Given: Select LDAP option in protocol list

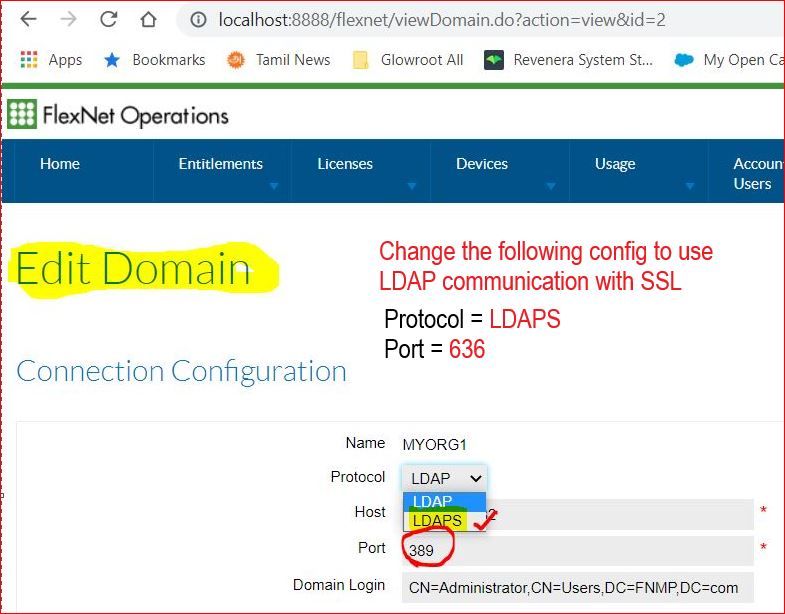Looking at the screenshot, I should (433, 501).
